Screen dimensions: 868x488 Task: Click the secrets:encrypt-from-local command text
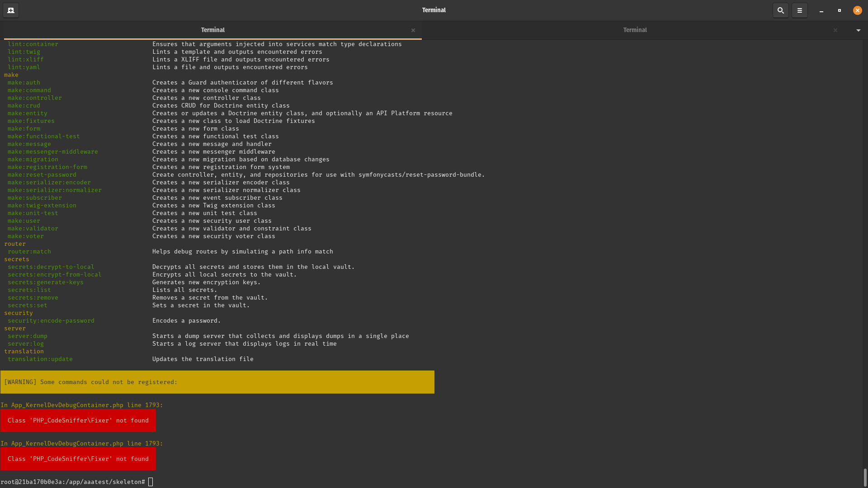55,274
